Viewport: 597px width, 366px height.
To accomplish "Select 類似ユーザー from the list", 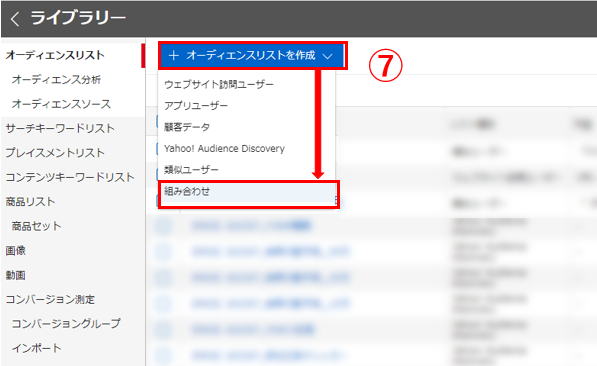I will 191,169.
